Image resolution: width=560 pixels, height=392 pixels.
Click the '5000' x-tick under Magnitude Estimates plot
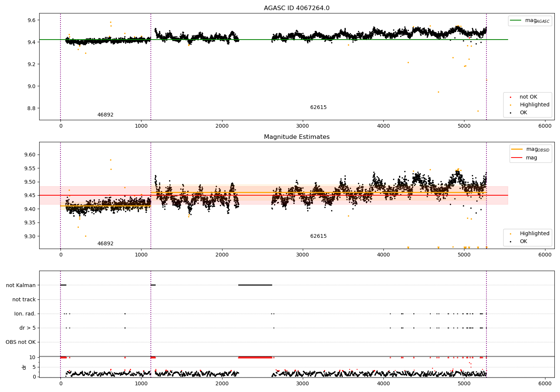pyautogui.click(x=464, y=255)
